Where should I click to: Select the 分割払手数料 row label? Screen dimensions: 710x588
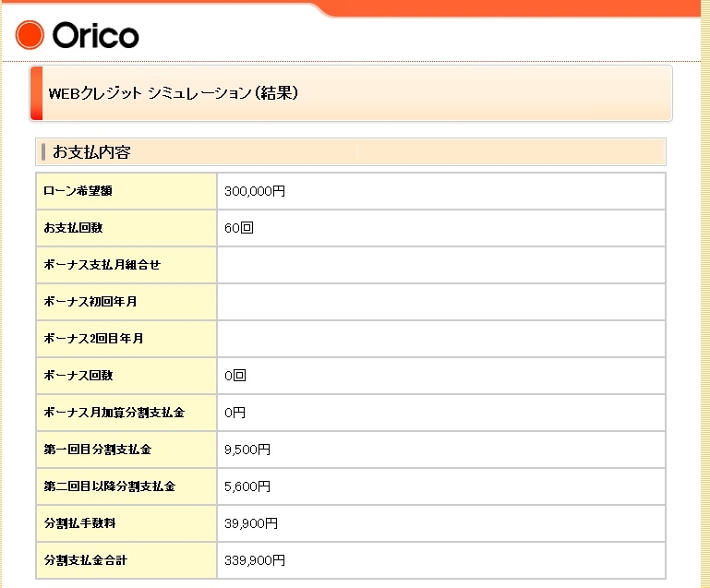click(79, 523)
